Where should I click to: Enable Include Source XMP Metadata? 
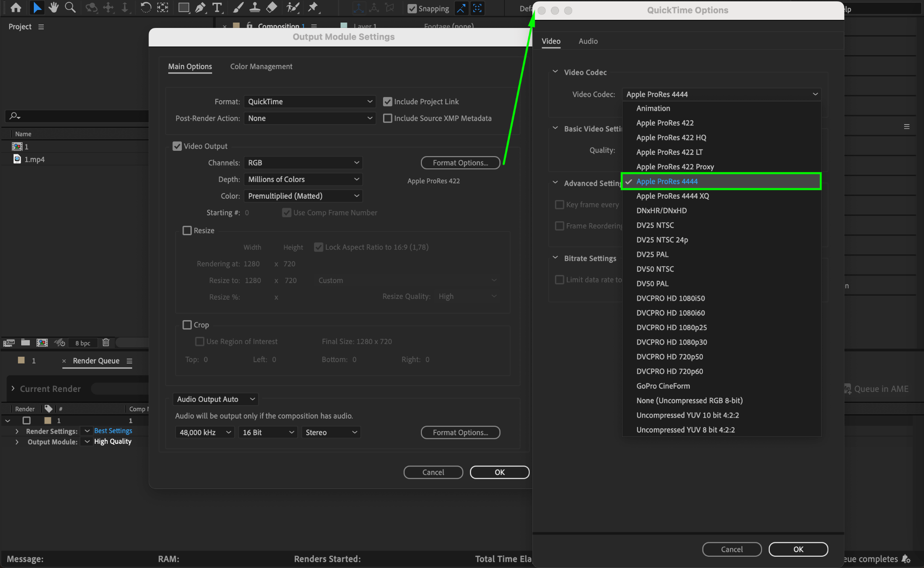[388, 118]
